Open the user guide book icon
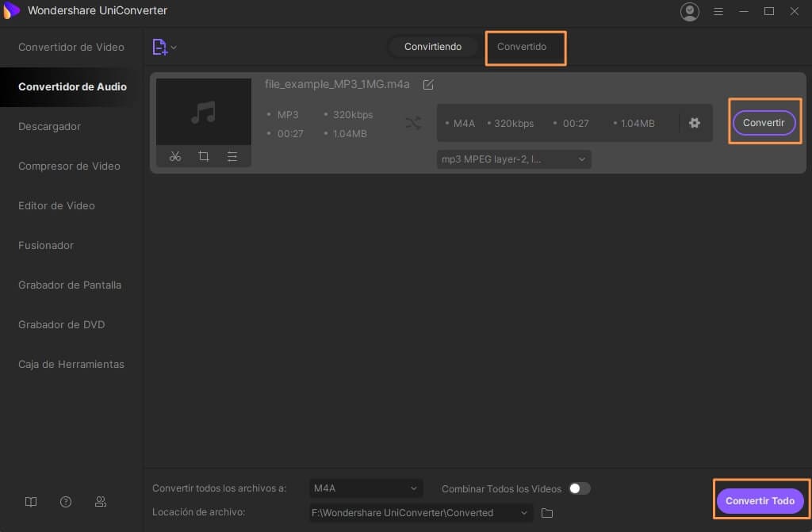Viewport: 812px width, 532px height. coord(31,501)
